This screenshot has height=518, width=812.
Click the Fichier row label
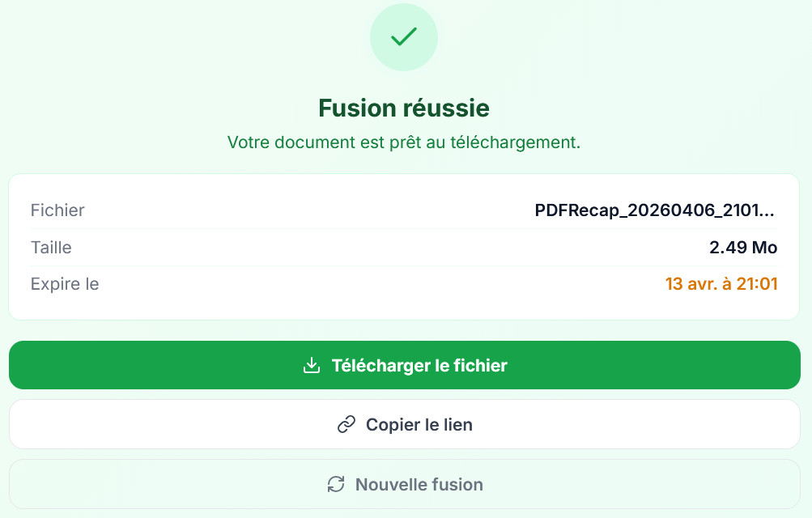click(57, 210)
